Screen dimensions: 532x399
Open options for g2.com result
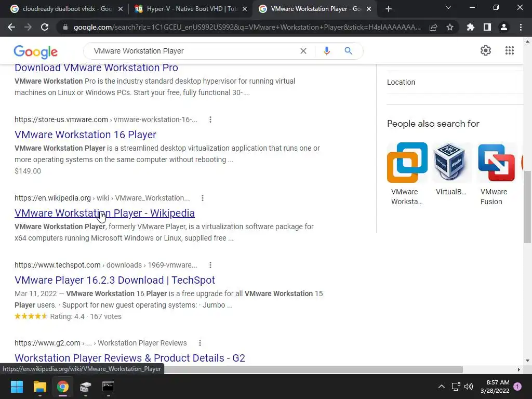tap(200, 343)
